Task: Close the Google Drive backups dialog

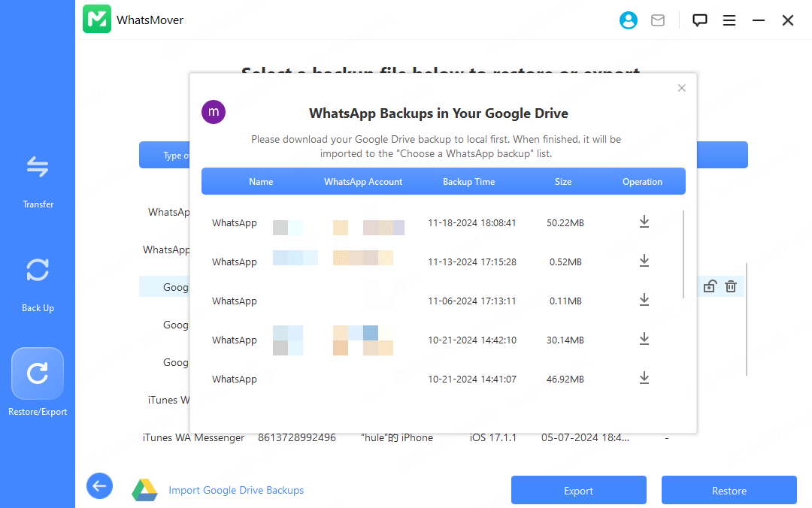Action: click(x=682, y=88)
